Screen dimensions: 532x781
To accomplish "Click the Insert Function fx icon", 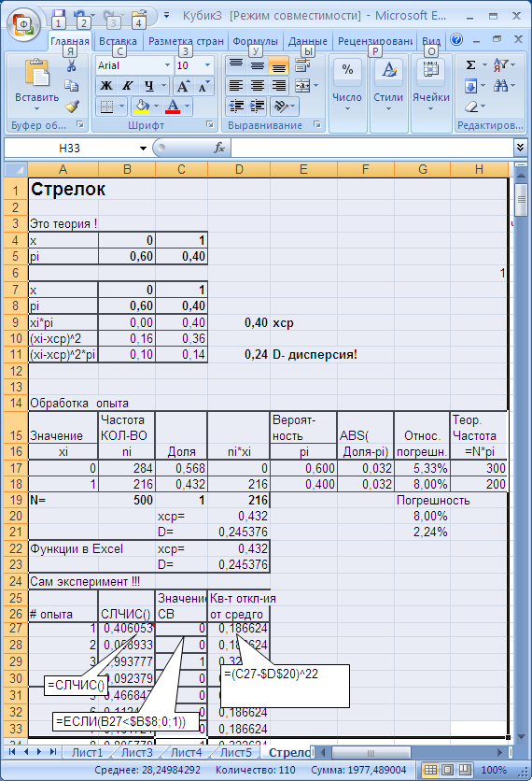I will (219, 148).
